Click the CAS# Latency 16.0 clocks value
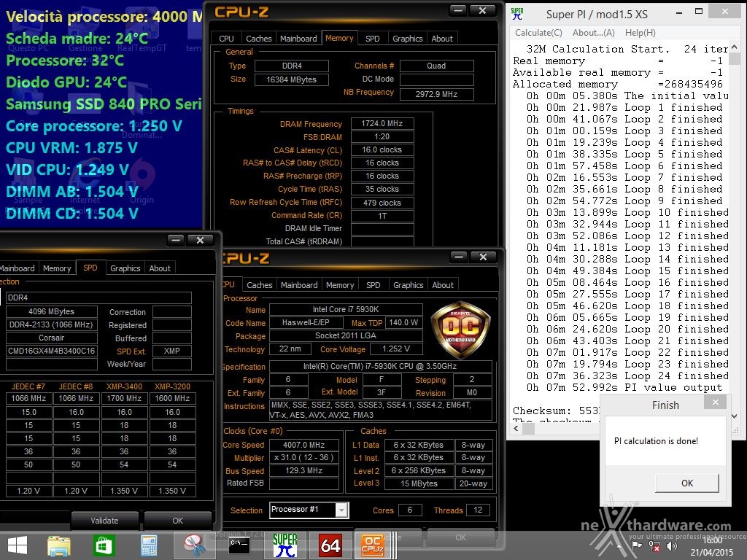747x560 pixels. [382, 149]
